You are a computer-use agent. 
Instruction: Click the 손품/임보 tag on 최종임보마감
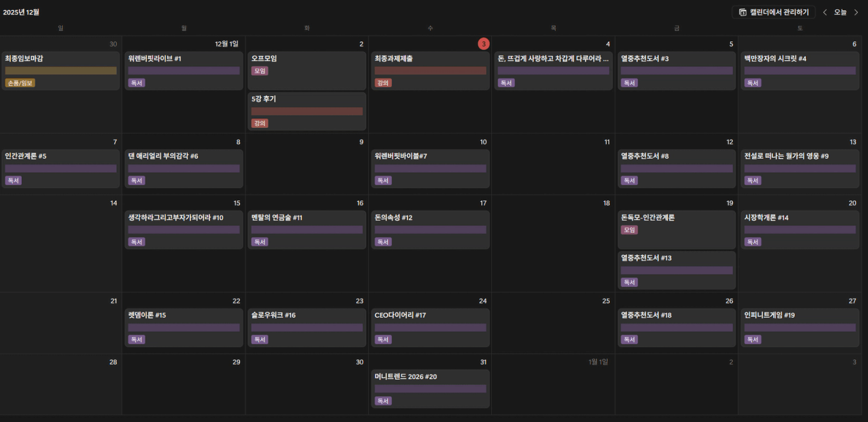click(x=20, y=83)
